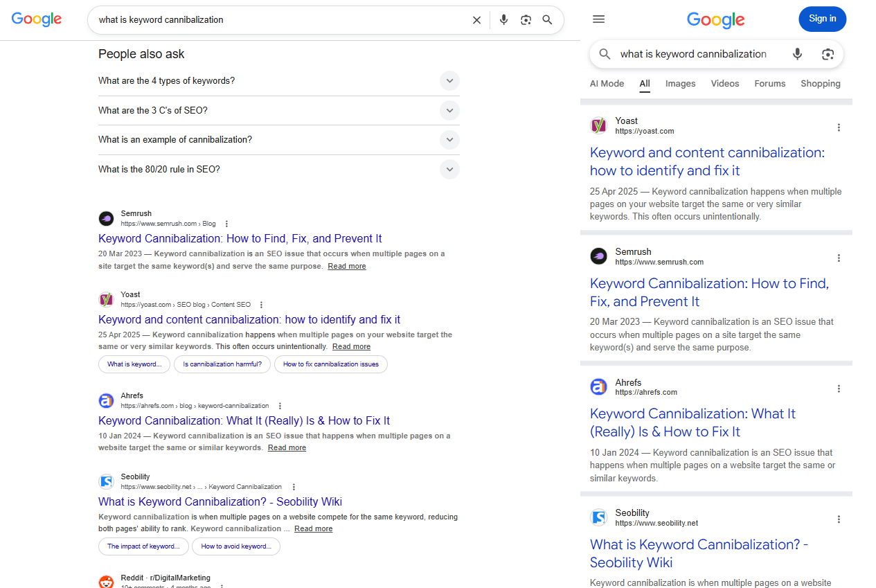The height and width of the screenshot is (588, 876).
Task: Open the hamburger menu in mobile view
Action: click(599, 19)
